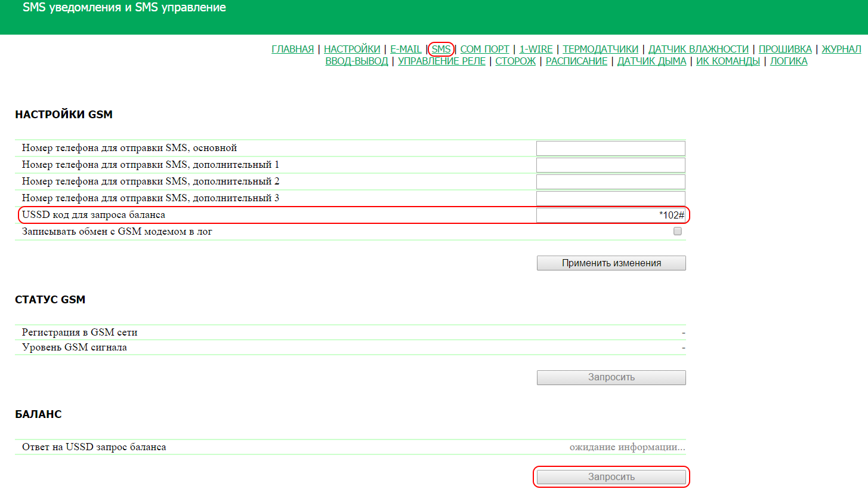Focus the additional phone number 2 field
This screenshot has width=868, height=492.
(610, 182)
